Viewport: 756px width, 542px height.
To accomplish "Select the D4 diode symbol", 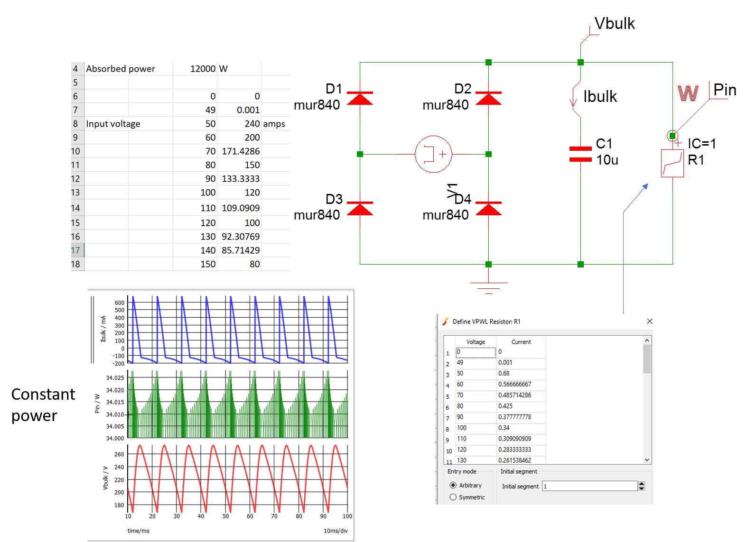I will tap(488, 208).
